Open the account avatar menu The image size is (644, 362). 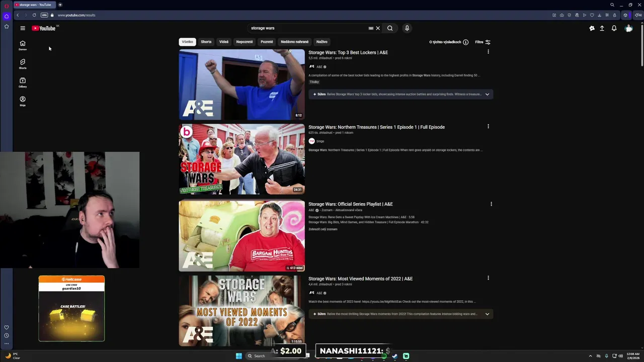[628, 28]
